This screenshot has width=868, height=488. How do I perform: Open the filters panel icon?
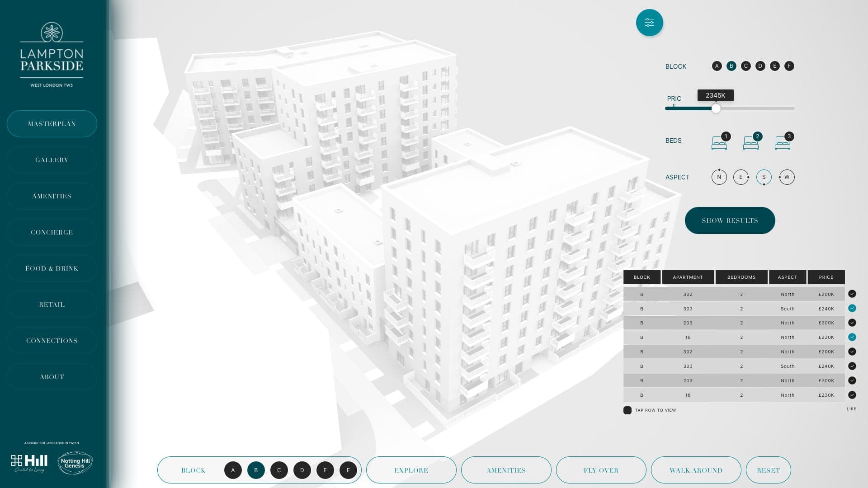650,22
